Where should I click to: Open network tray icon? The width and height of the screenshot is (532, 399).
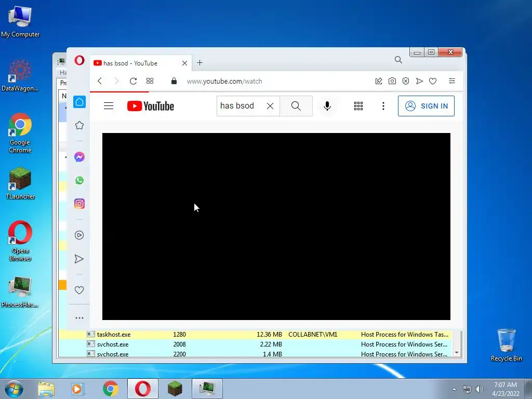tap(467, 389)
